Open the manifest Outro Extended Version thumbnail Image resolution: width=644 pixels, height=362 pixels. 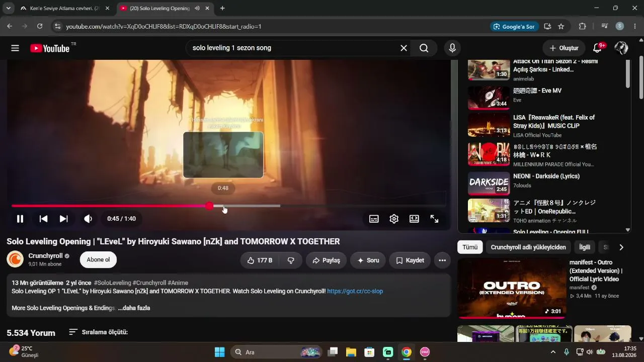click(x=511, y=288)
